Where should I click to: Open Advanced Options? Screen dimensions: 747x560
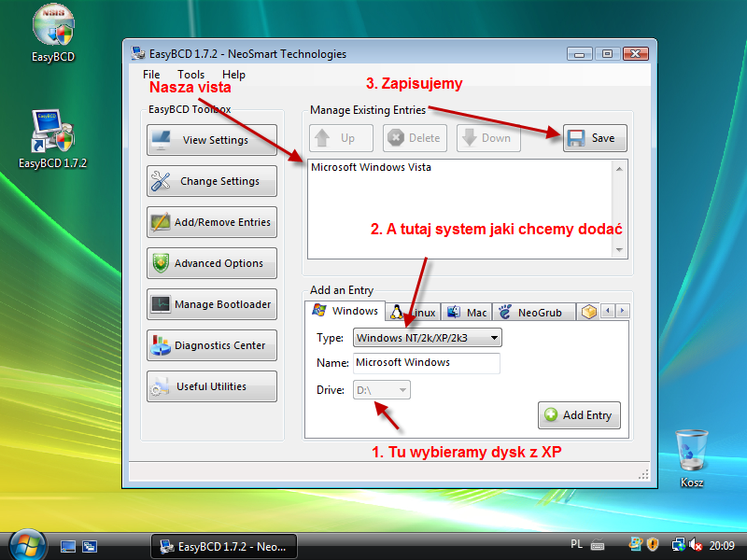tap(212, 263)
